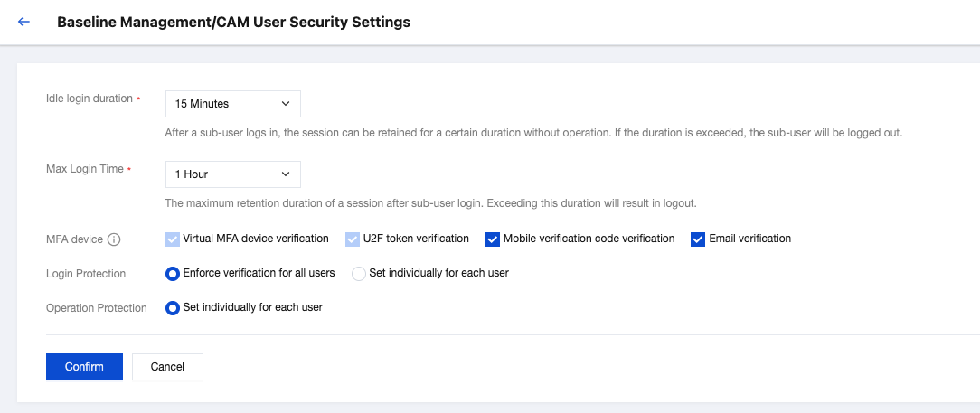The image size is (980, 413).
Task: Uncheck the Email verification checkbox
Action: pyautogui.click(x=698, y=239)
